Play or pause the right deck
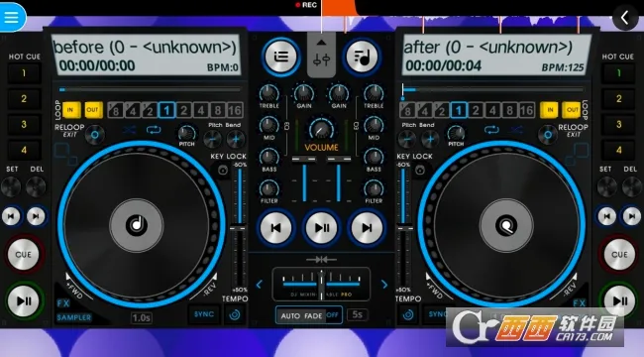 [x=619, y=301]
